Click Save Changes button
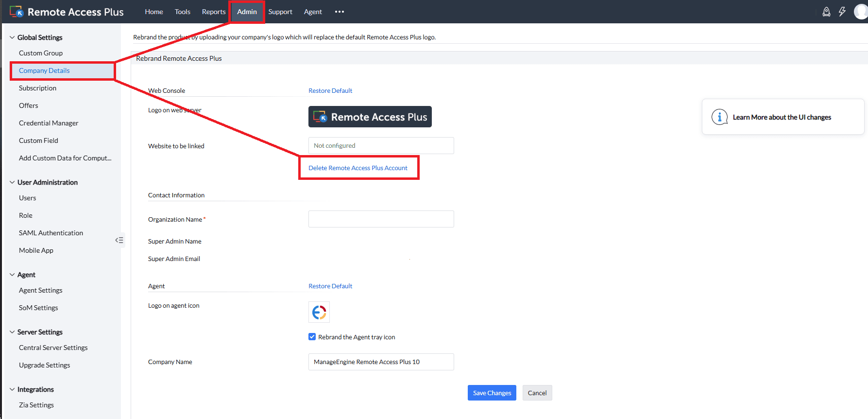Screen dimensions: 868x419 [492, 393]
